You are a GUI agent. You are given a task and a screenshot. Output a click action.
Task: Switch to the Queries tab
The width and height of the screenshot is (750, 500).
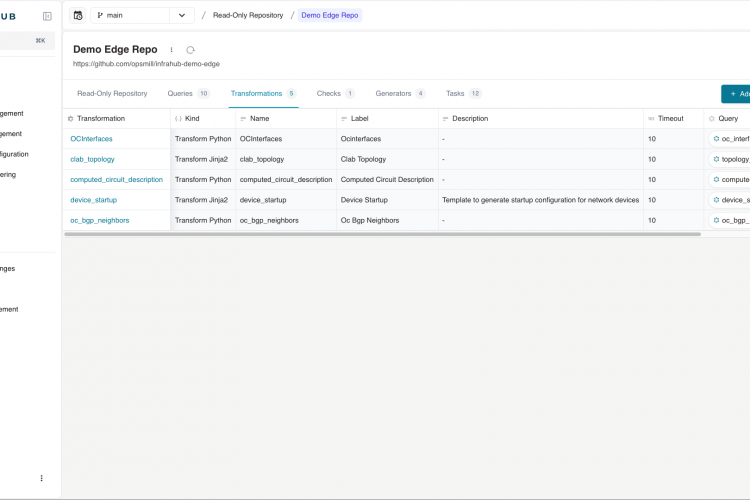[x=188, y=93]
